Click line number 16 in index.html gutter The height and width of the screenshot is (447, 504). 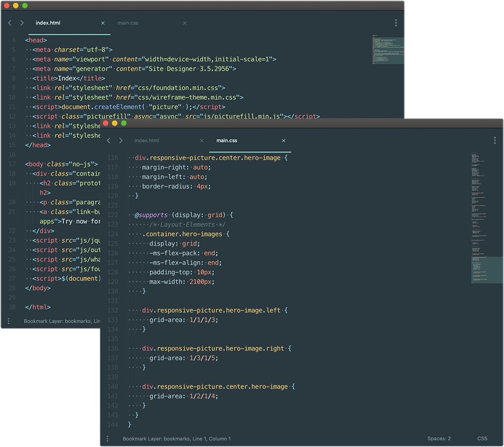[12, 155]
